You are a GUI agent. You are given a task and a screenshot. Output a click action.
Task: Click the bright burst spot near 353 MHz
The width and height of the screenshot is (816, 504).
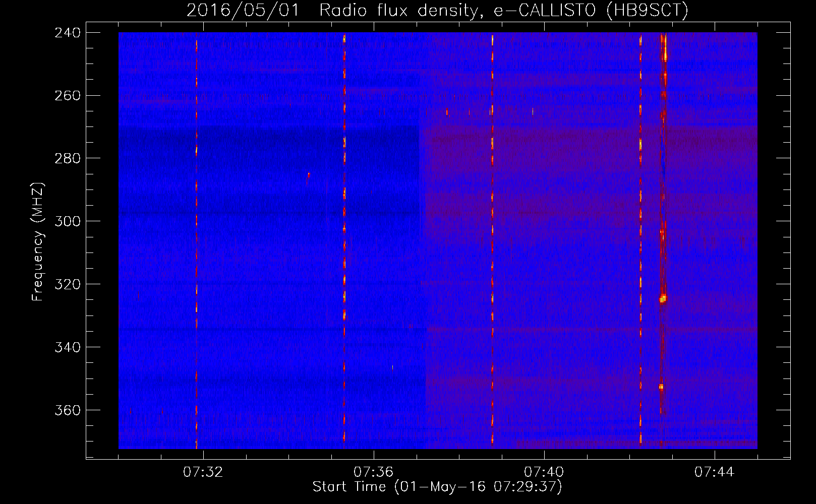pyautogui.click(x=661, y=387)
